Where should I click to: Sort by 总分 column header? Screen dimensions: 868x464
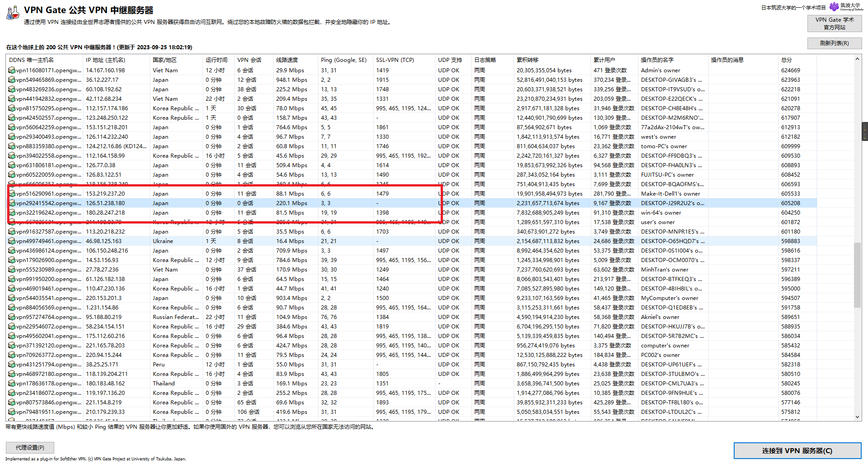point(797,60)
